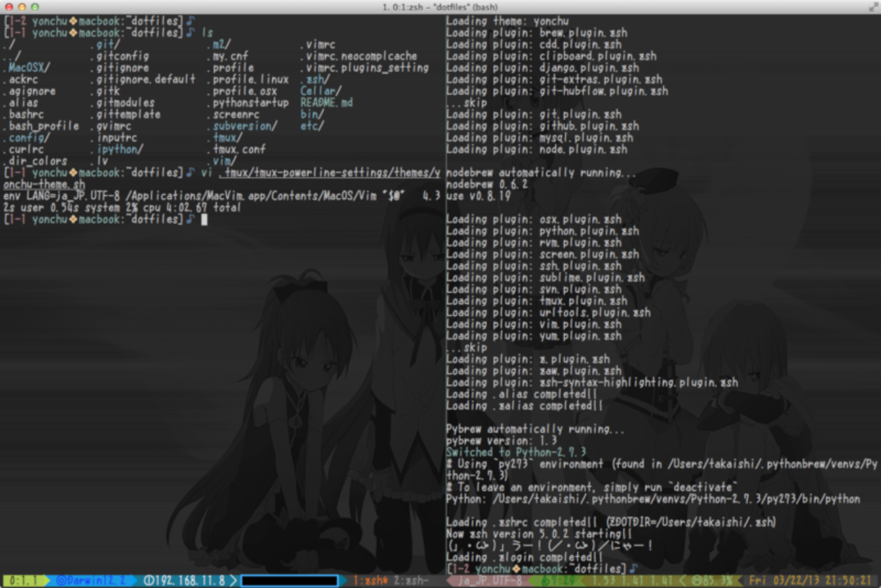This screenshot has height=588, width=881.
Task: Click the README.md file name
Action: tap(327, 103)
